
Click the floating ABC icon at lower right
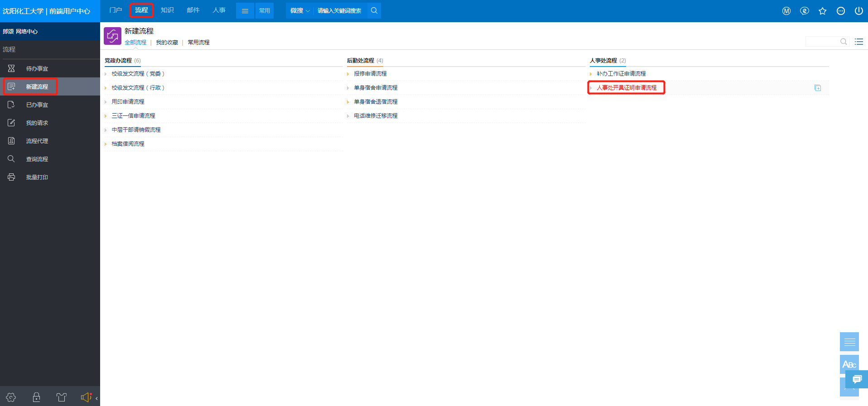[849, 364]
